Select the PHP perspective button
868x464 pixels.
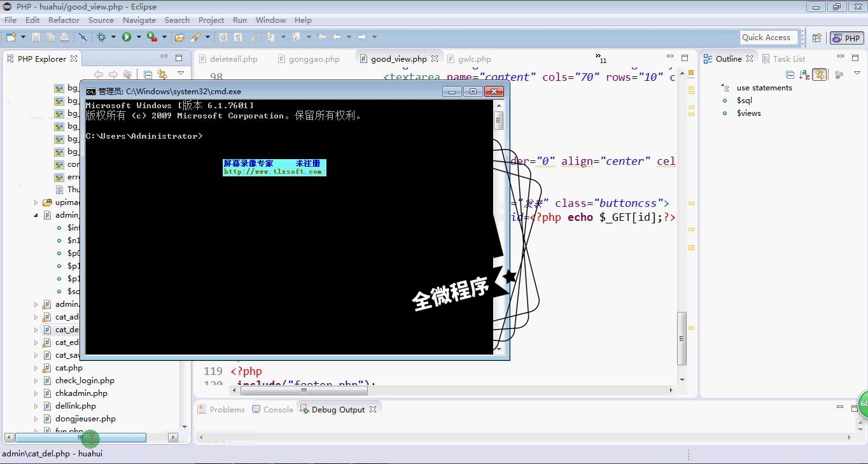click(x=846, y=38)
